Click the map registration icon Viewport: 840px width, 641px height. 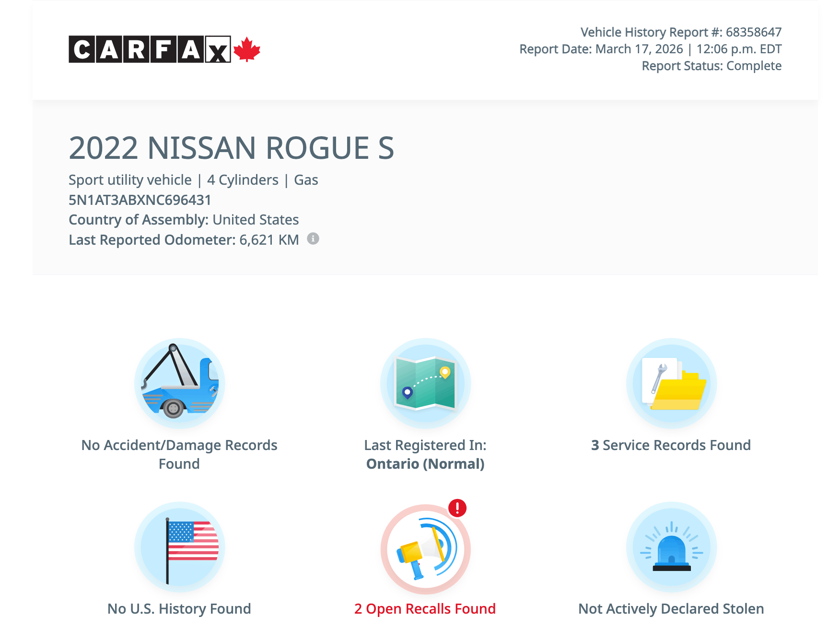425,383
